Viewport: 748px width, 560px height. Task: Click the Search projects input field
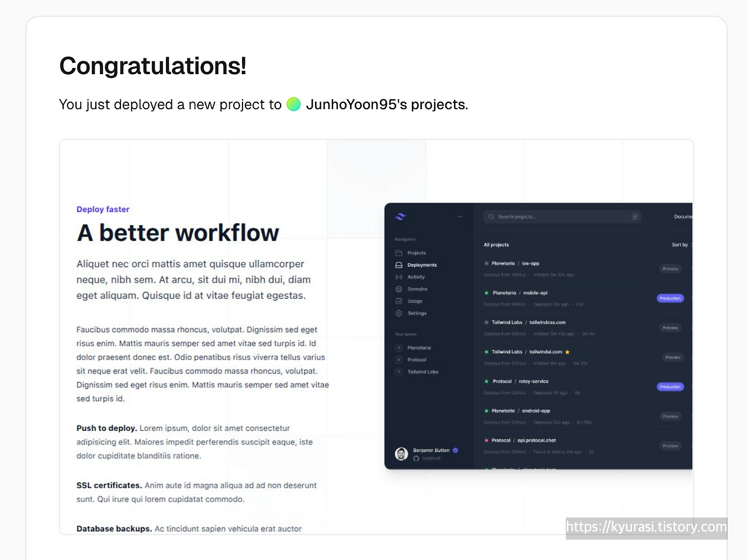click(x=562, y=217)
